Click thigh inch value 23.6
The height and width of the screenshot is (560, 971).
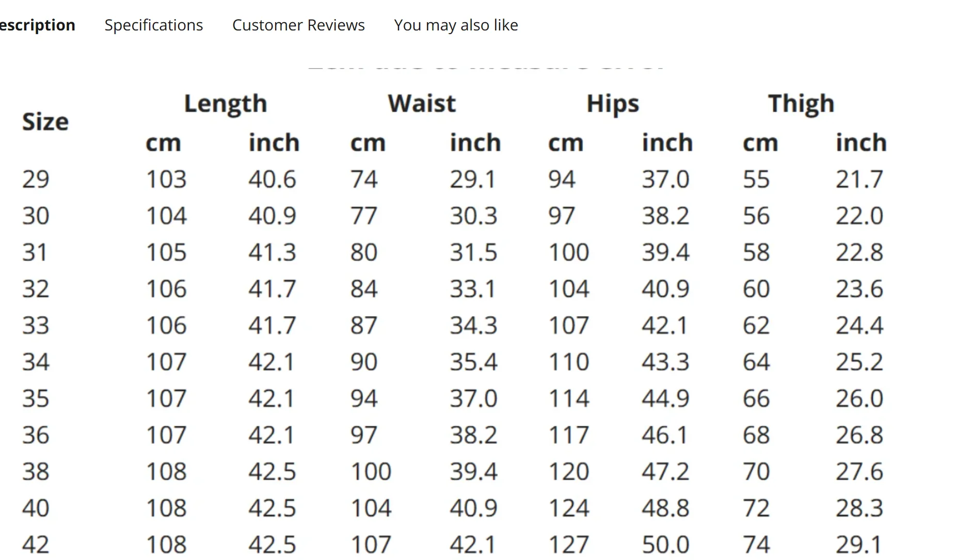859,289
